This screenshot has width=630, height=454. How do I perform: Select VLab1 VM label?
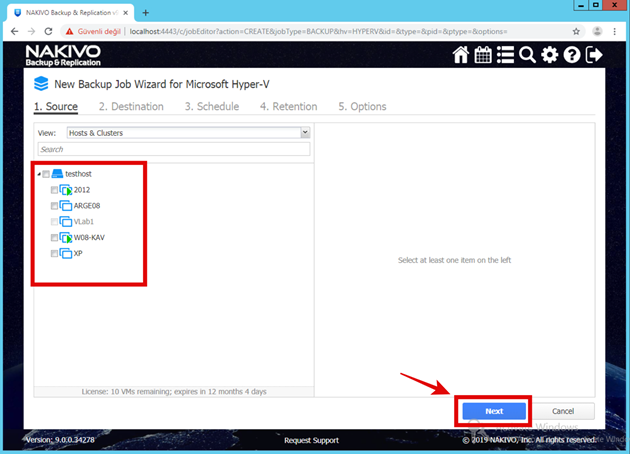coord(84,221)
